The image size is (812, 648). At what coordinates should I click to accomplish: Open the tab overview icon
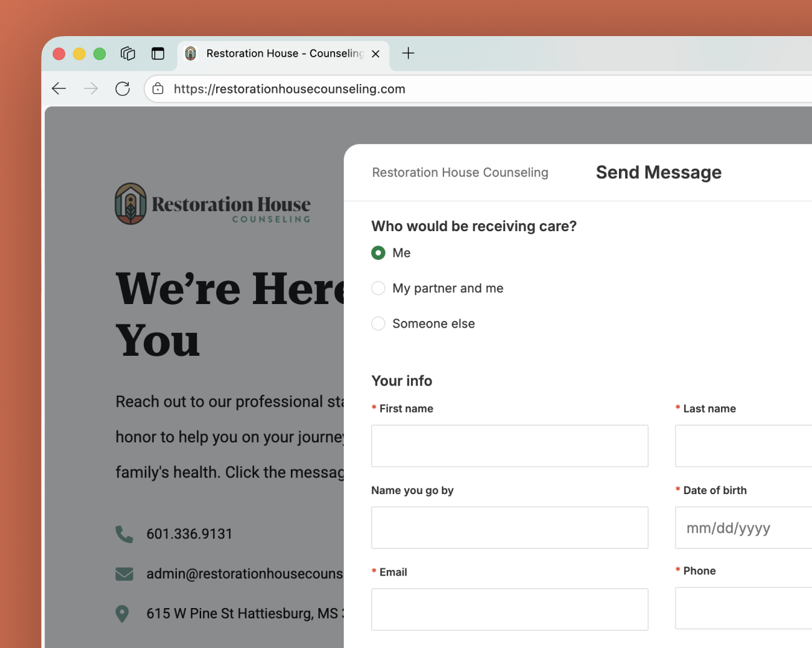click(x=128, y=54)
